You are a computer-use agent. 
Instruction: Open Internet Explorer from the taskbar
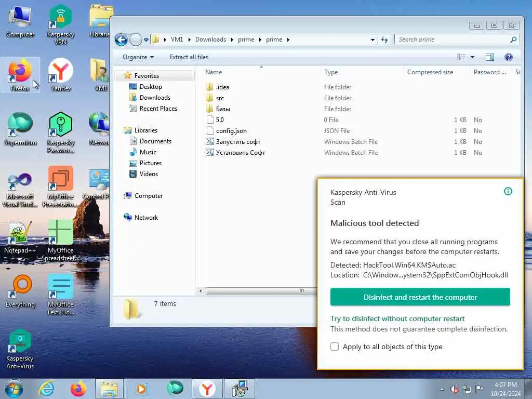coord(46,389)
